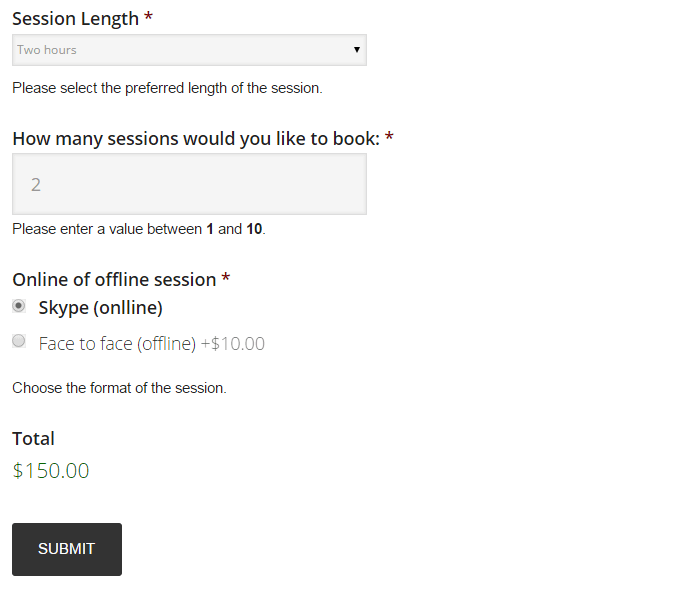Screen dimensions: 700x589
Task: Click the 'Face to face (offline)' label text
Action: click(117, 344)
